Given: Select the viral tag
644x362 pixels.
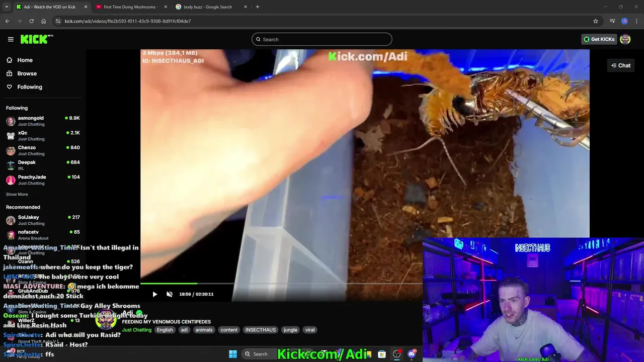Looking at the screenshot, I should (x=310, y=330).
